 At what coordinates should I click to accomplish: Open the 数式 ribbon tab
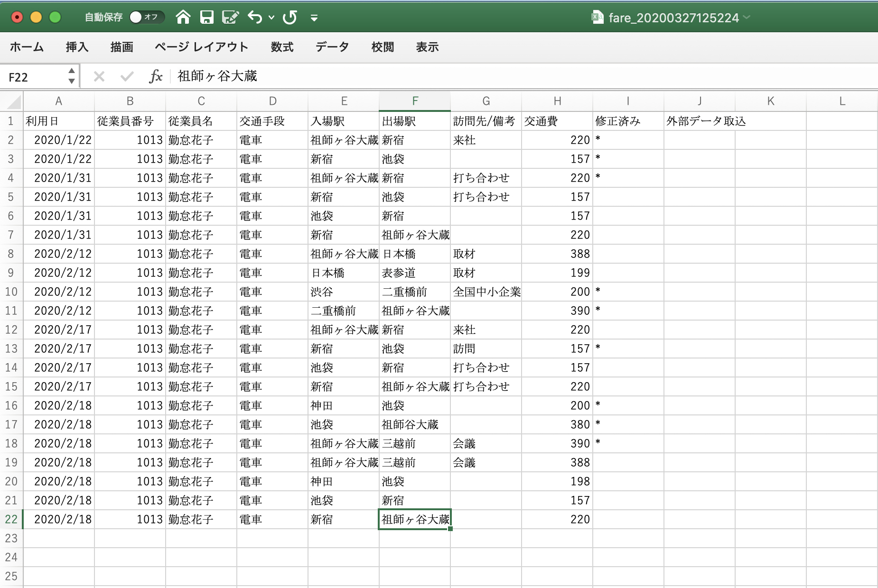tap(282, 47)
